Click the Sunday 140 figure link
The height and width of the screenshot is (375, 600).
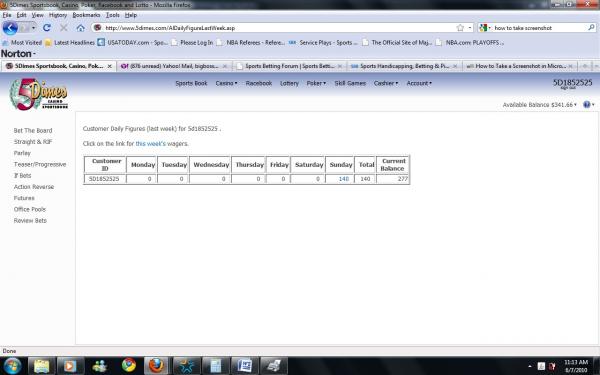pos(344,179)
